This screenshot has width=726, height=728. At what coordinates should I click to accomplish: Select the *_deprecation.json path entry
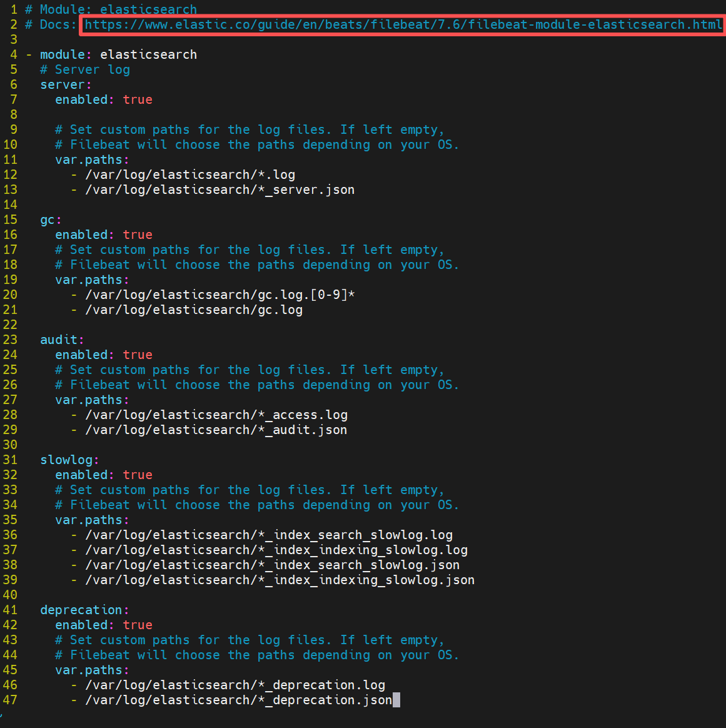tap(239, 700)
